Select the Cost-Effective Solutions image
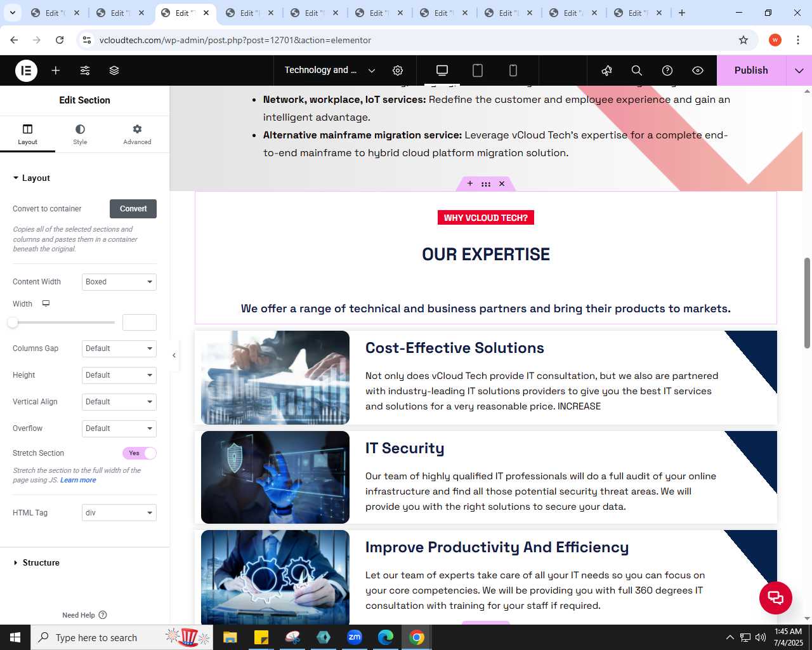812x650 pixels. 275,378
